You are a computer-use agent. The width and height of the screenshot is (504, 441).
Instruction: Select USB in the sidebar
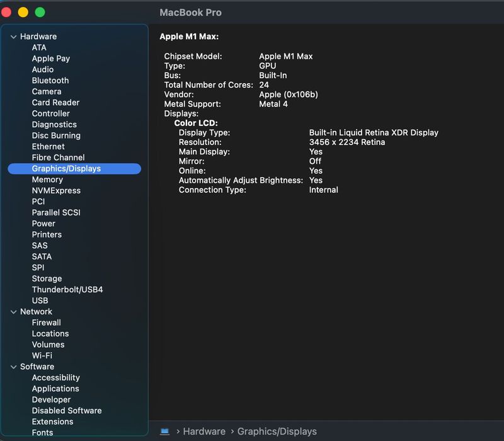pyautogui.click(x=40, y=301)
